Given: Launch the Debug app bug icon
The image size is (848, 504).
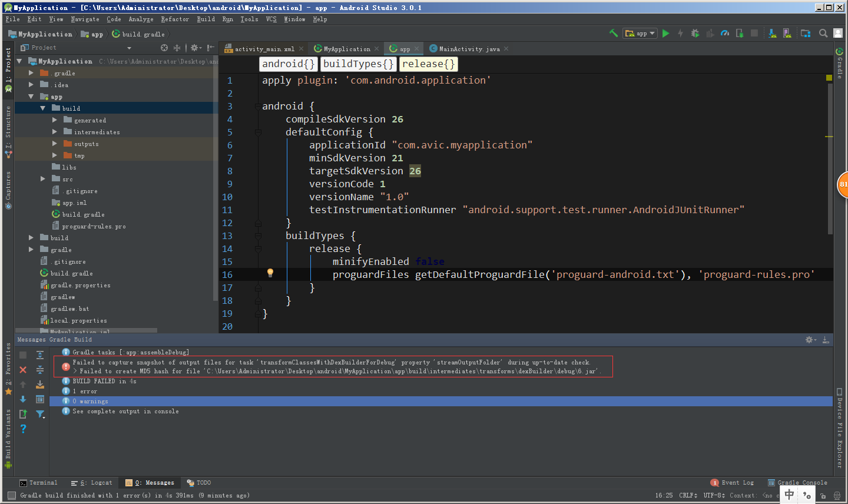Looking at the screenshot, I should pyautogui.click(x=695, y=34).
